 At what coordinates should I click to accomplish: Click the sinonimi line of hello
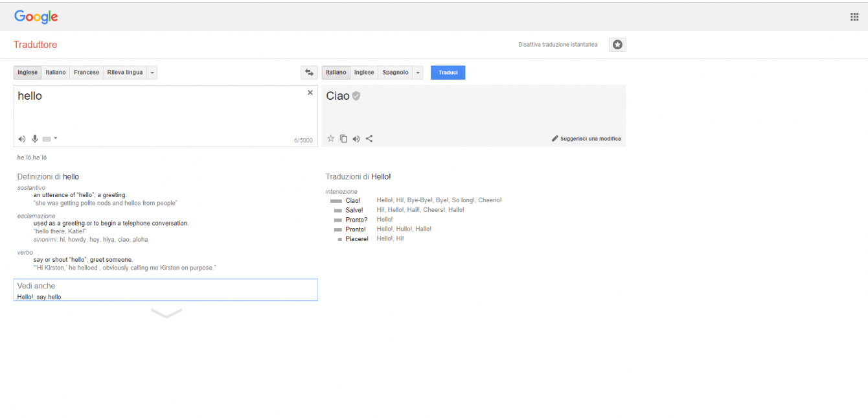click(91, 239)
